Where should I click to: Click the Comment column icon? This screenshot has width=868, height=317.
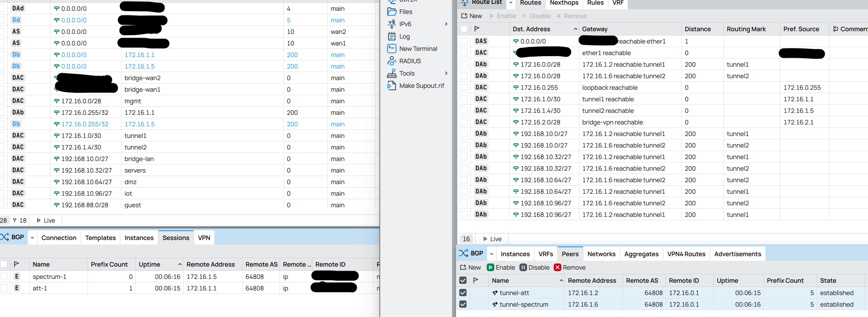[836, 29]
